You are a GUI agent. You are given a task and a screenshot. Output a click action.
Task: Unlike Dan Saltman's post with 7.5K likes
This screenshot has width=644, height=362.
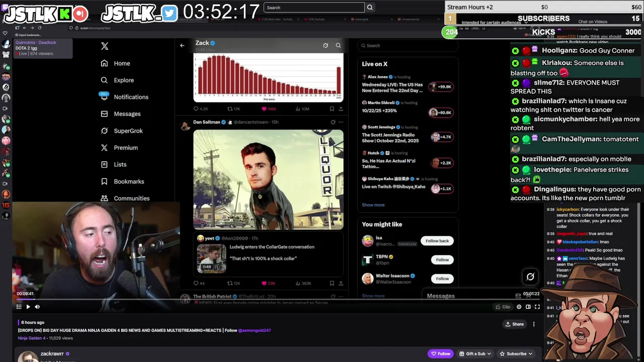[x=268, y=283]
